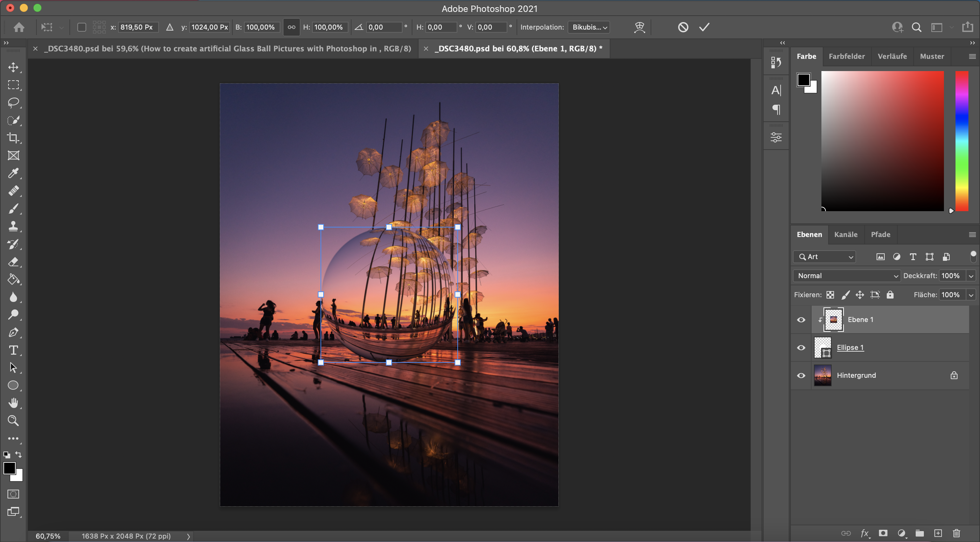Add a layer mask from the panel footer
This screenshot has height=542, width=980.
[x=883, y=533]
